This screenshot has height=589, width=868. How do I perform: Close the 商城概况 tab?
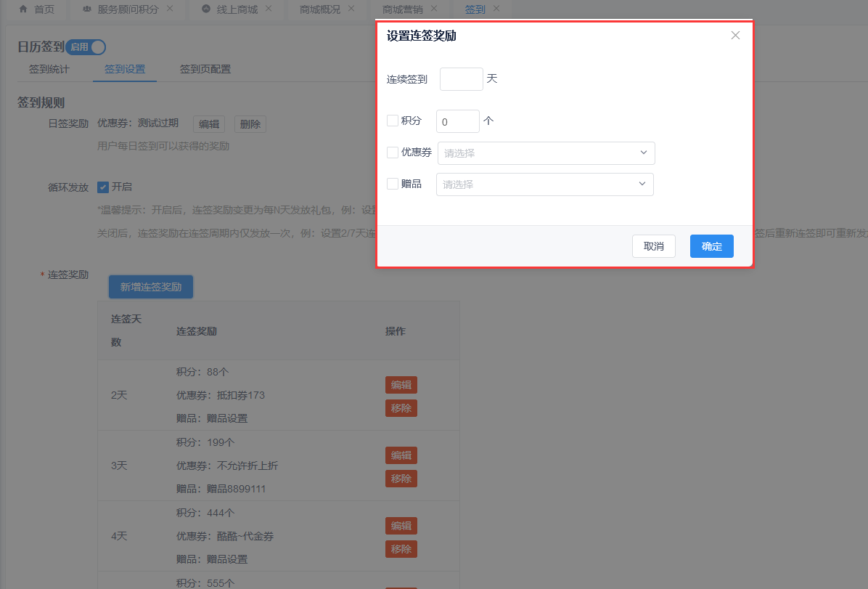pyautogui.click(x=351, y=9)
